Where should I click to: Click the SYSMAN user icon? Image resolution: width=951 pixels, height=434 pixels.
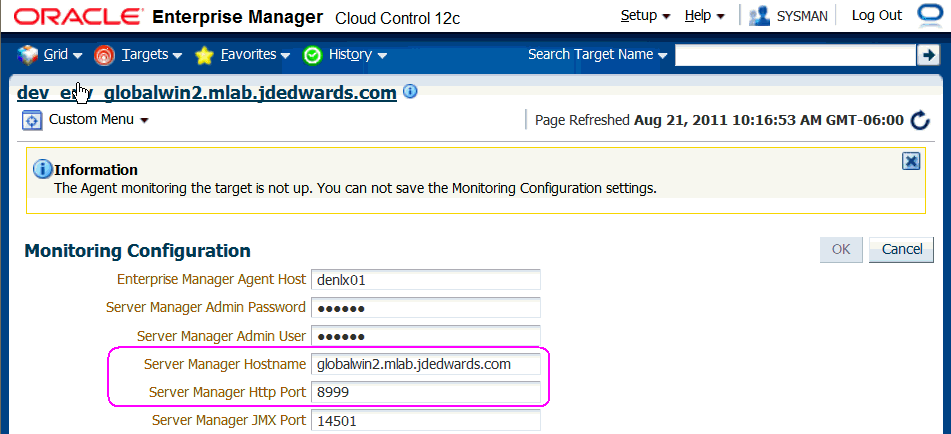tap(758, 16)
